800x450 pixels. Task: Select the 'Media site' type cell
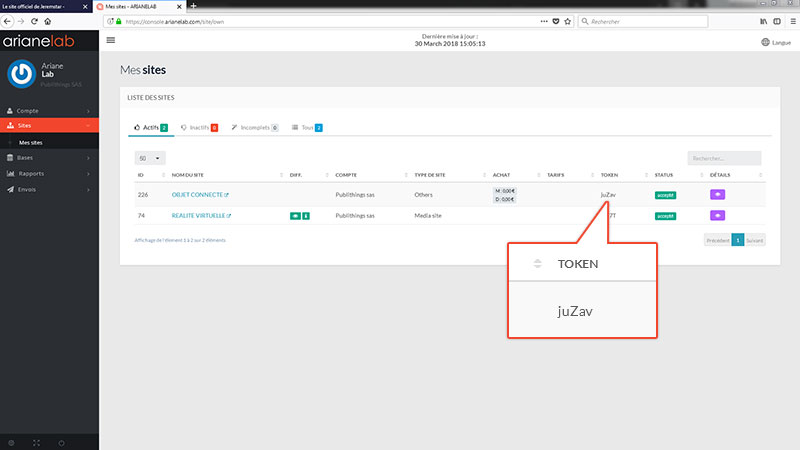pos(428,216)
